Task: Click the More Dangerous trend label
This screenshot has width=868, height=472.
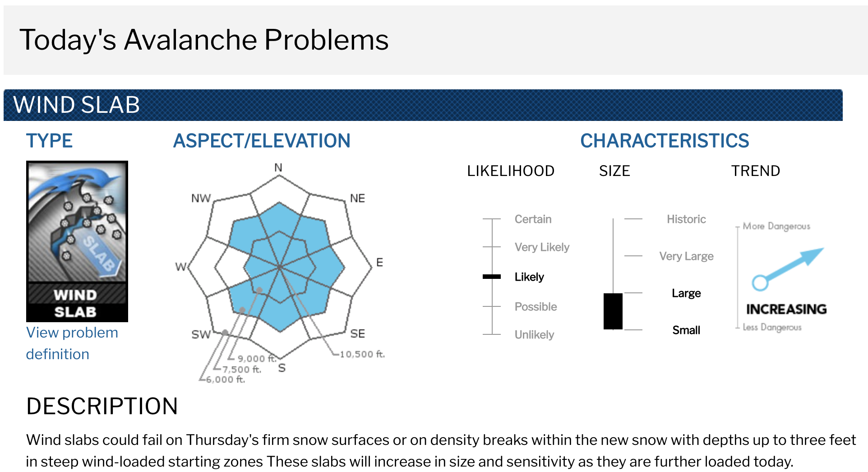Action: pyautogui.click(x=776, y=226)
